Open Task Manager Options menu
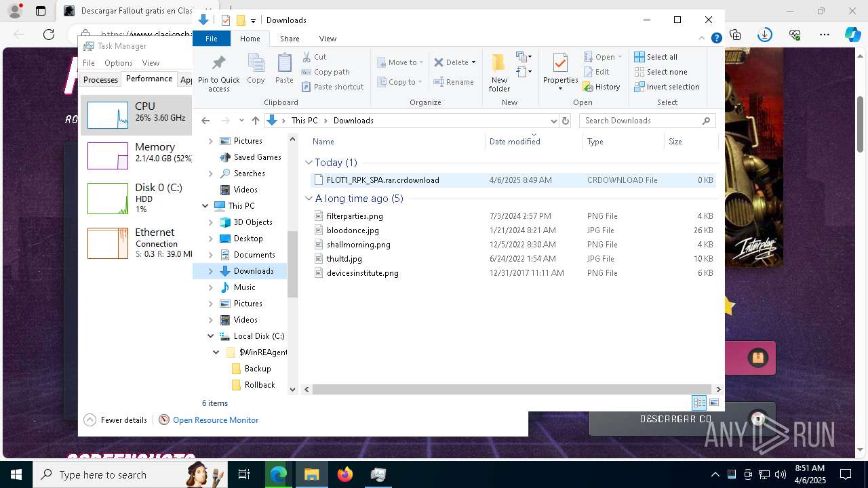The height and width of the screenshot is (488, 868). 119,63
